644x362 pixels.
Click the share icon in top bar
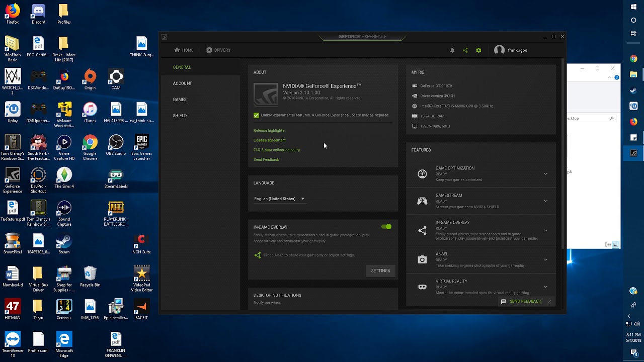coord(465,50)
